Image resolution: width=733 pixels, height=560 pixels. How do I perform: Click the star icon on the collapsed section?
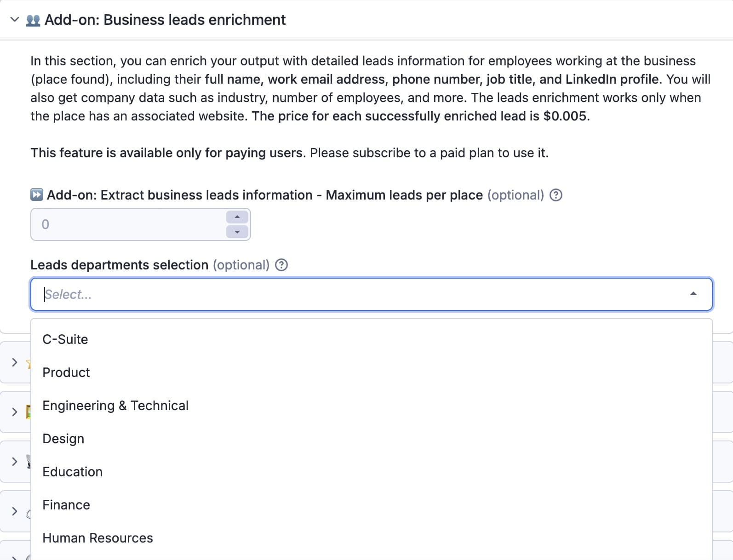(x=29, y=363)
